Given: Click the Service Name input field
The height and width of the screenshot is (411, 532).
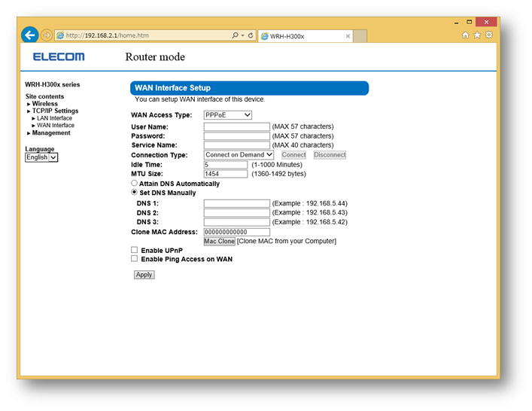Looking at the screenshot, I should click(x=237, y=145).
